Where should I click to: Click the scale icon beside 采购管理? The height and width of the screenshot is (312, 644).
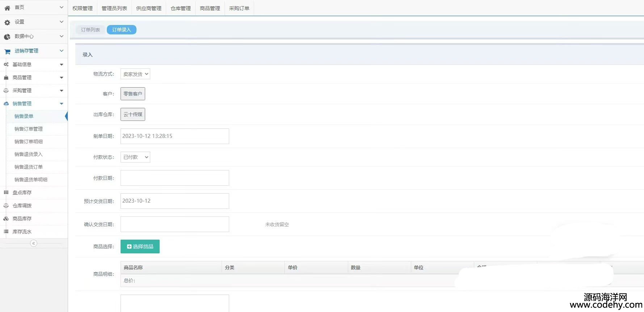6,90
